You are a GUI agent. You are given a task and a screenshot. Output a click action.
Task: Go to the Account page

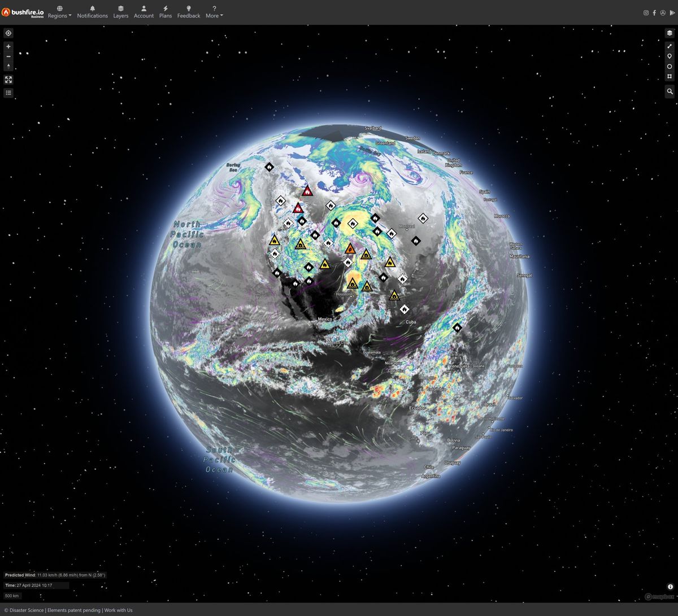pos(144,12)
